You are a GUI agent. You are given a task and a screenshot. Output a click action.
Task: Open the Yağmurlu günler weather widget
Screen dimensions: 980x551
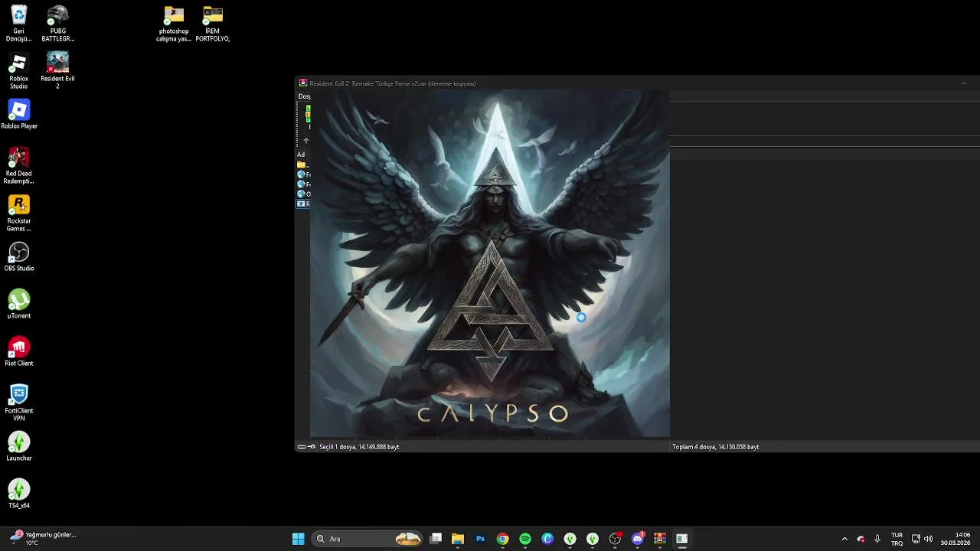pyautogui.click(x=42, y=539)
